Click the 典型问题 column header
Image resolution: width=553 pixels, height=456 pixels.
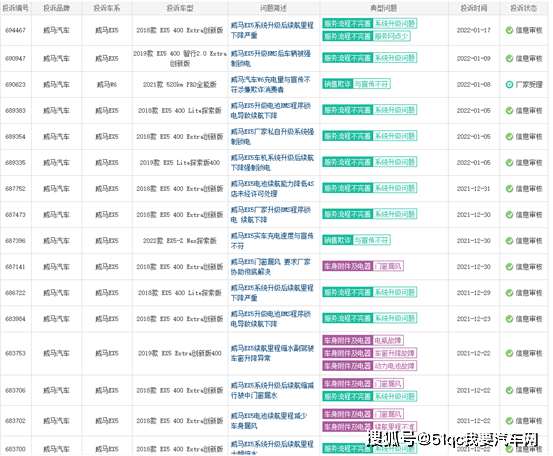(384, 8)
